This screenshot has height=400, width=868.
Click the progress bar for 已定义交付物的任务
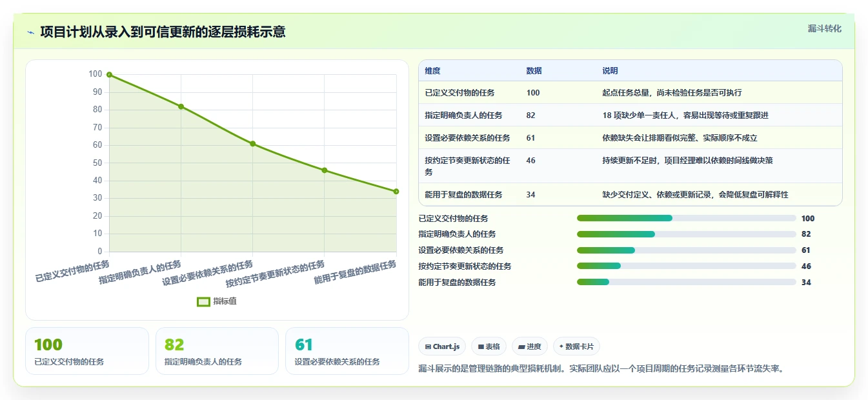pos(687,219)
